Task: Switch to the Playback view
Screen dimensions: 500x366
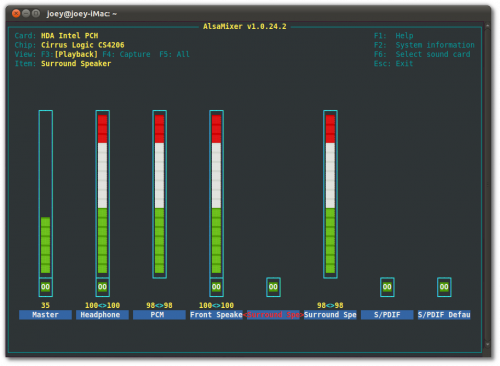Action: pos(69,54)
